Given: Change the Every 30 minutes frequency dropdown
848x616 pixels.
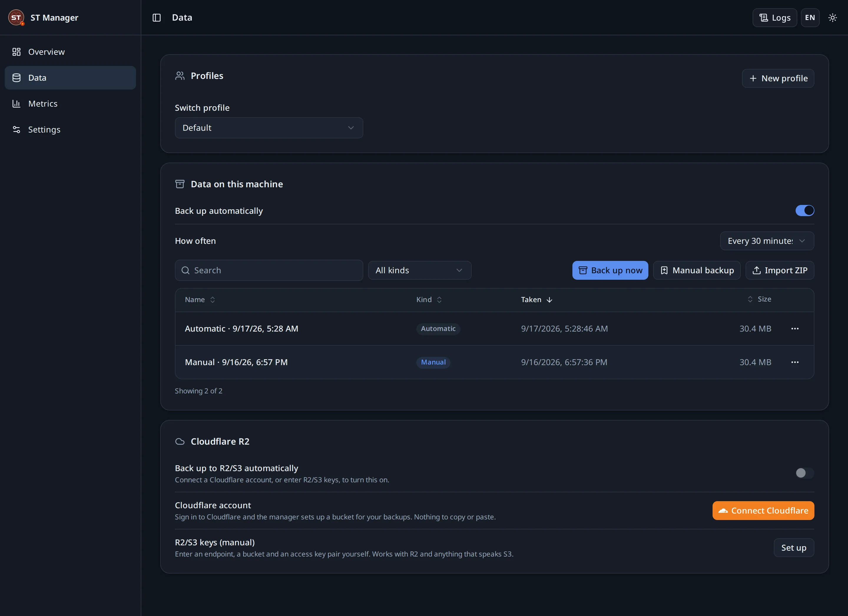Looking at the screenshot, I should 767,241.
